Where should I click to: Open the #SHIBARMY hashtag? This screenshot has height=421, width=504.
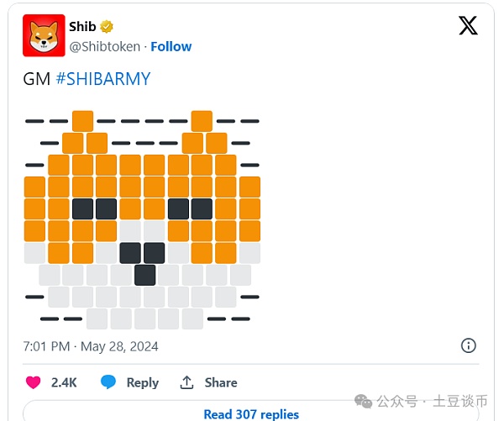tap(102, 79)
